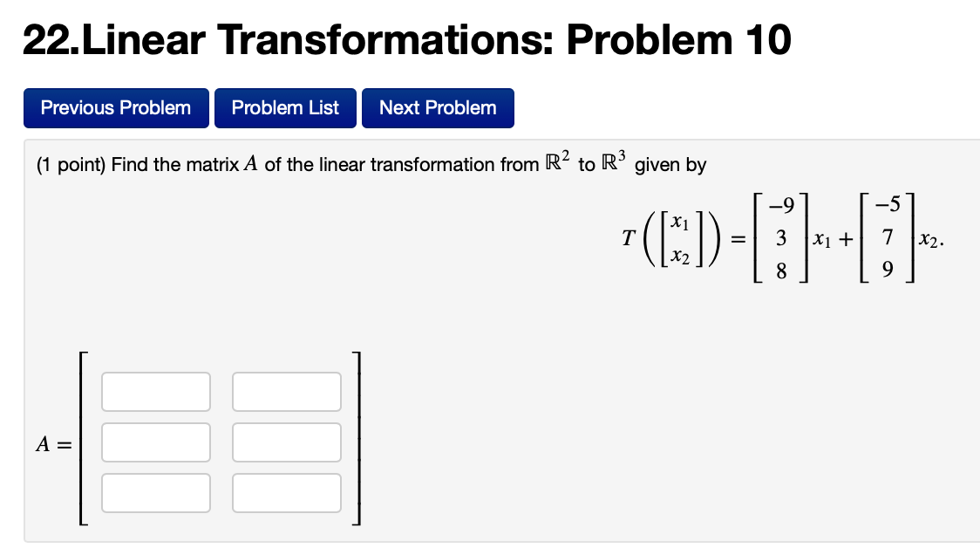
Task: Click the bottom-left matrix answer box
Action: (156, 492)
